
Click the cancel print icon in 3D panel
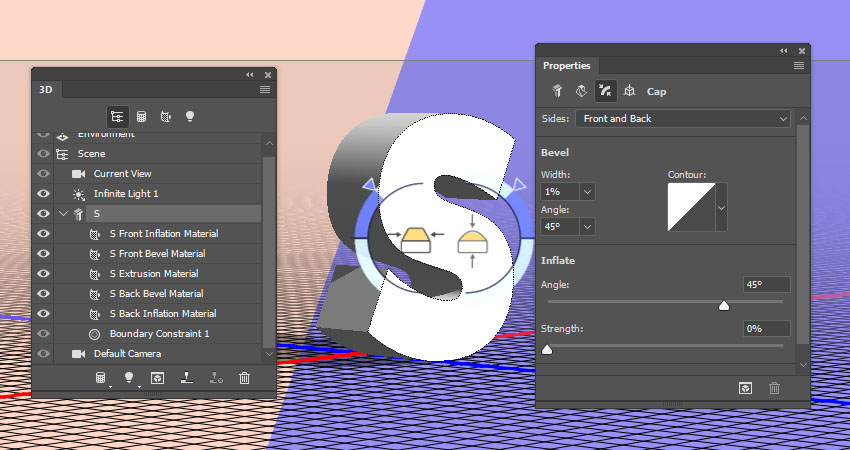pyautogui.click(x=216, y=378)
